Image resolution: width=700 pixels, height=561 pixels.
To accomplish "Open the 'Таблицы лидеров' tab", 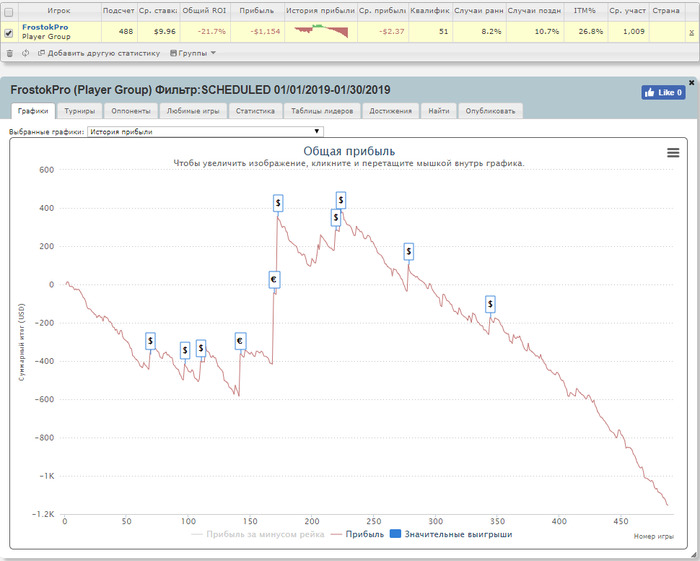I will pyautogui.click(x=322, y=111).
